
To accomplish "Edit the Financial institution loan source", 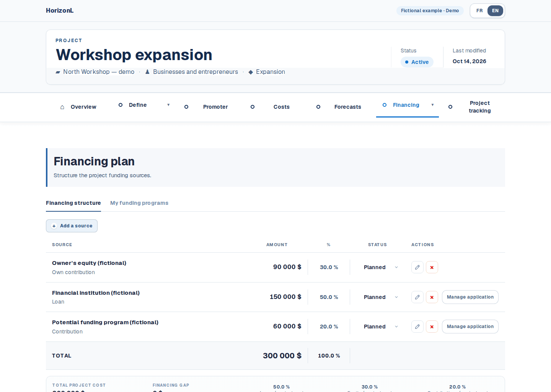I will (x=417, y=297).
